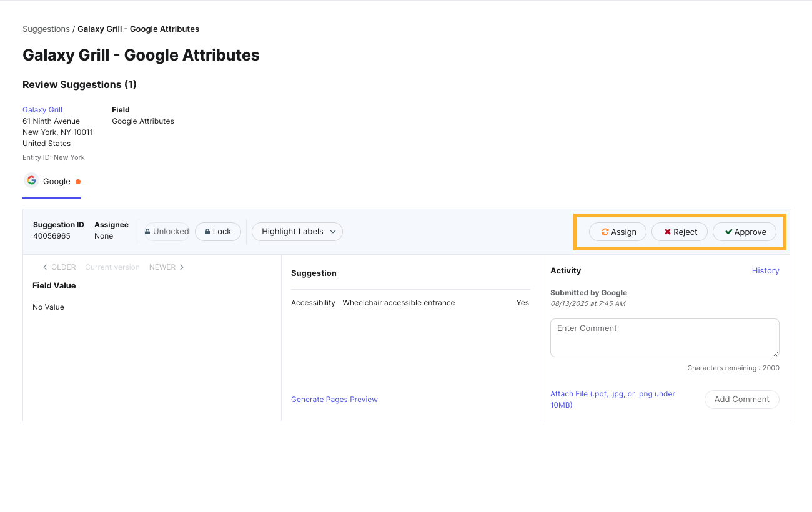Click the orange notification dot beside Google
Screen dimensions: 812x512
point(77,181)
